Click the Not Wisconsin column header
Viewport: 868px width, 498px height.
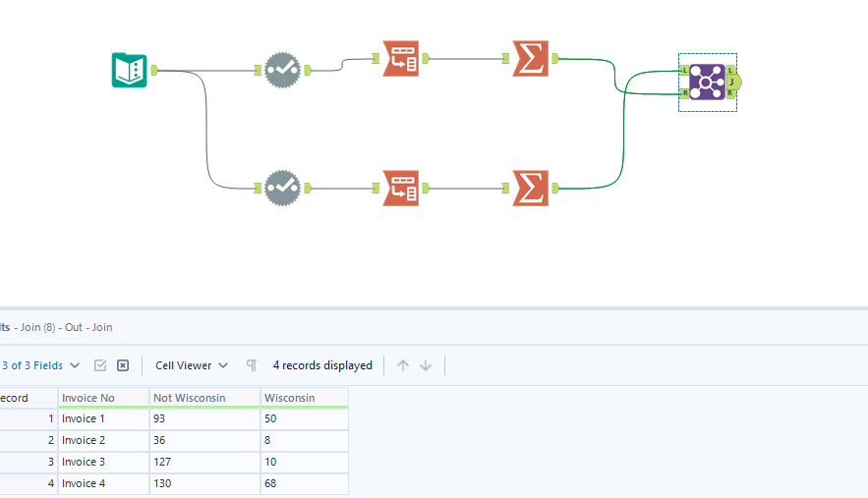click(204, 398)
